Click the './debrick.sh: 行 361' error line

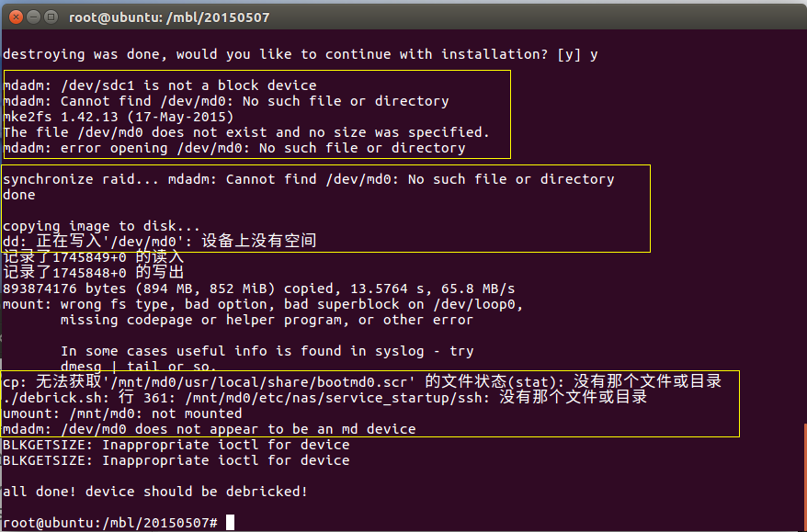click(324, 397)
